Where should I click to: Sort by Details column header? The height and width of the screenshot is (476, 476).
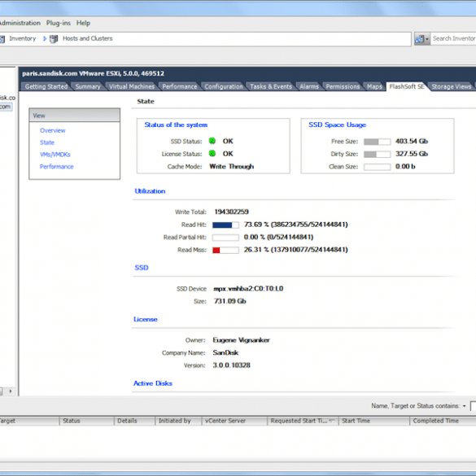click(134, 421)
